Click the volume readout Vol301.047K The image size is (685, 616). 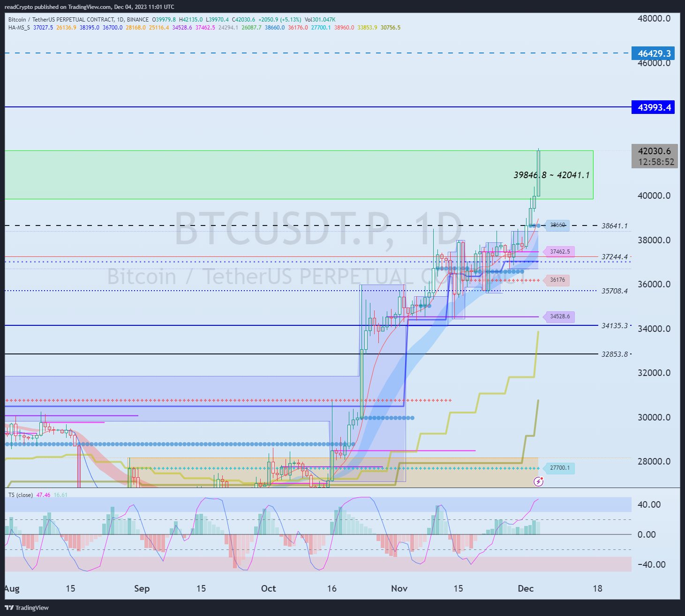tap(320, 20)
